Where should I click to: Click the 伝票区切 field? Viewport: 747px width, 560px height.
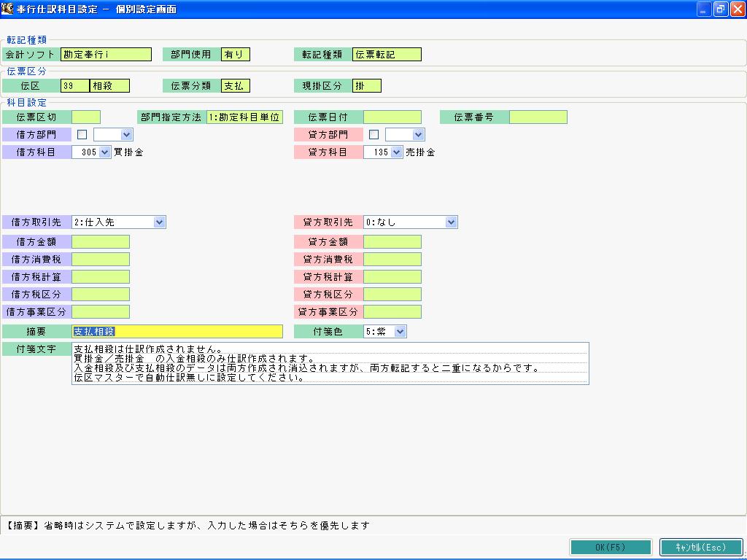tap(86, 117)
